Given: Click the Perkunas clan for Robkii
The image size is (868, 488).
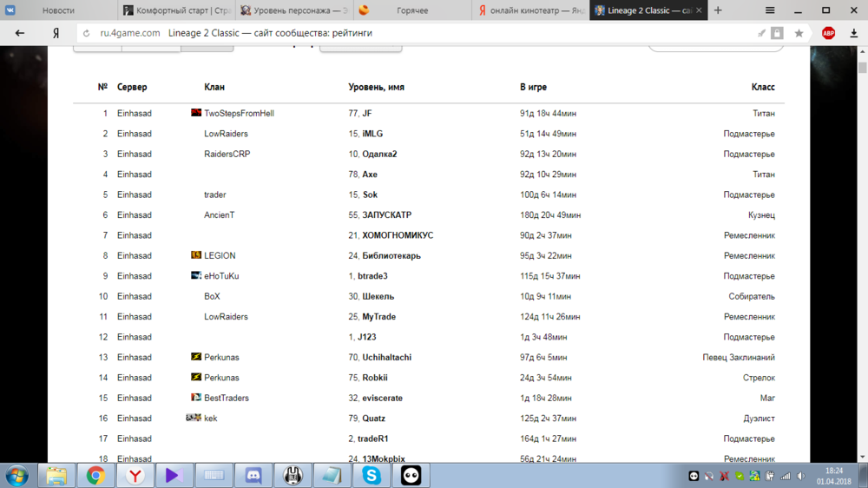Looking at the screenshot, I should (221, 378).
